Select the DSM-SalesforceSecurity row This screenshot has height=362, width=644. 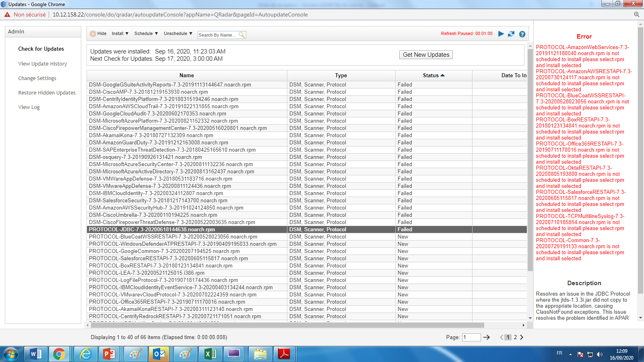307,200
